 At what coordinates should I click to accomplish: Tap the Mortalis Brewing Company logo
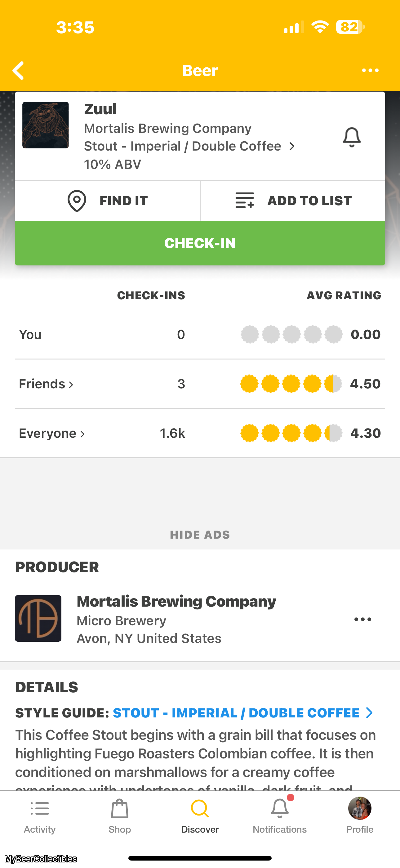38,618
